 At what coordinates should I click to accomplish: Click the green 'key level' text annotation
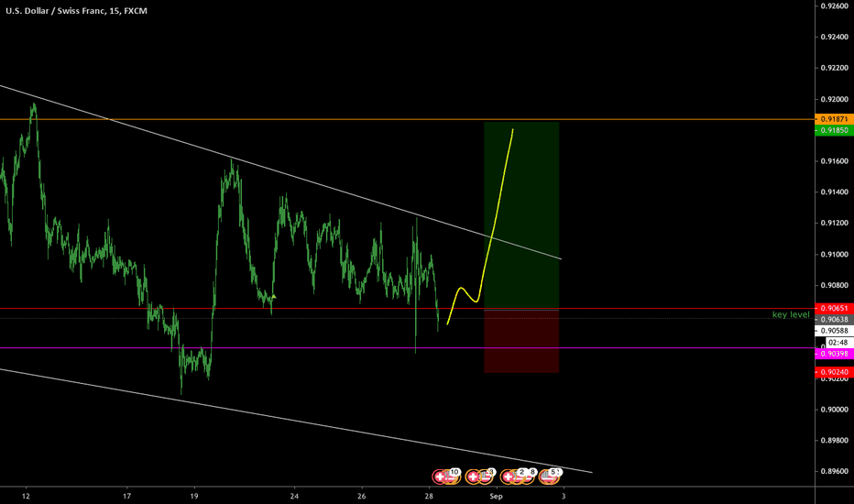tap(791, 314)
